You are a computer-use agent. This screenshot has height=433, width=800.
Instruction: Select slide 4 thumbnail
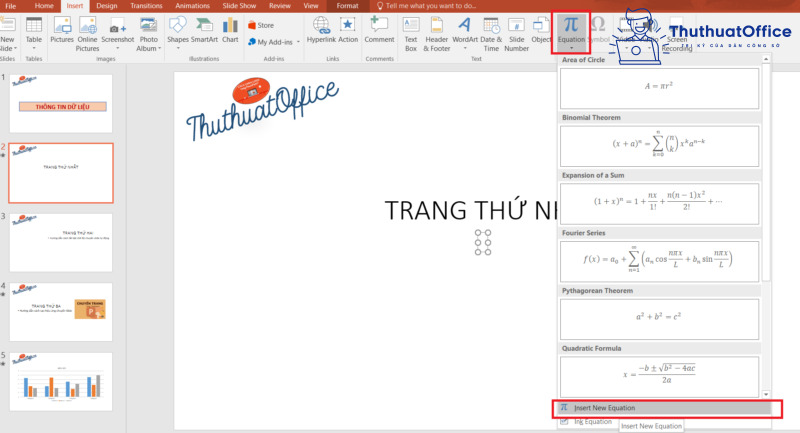pyautogui.click(x=61, y=312)
